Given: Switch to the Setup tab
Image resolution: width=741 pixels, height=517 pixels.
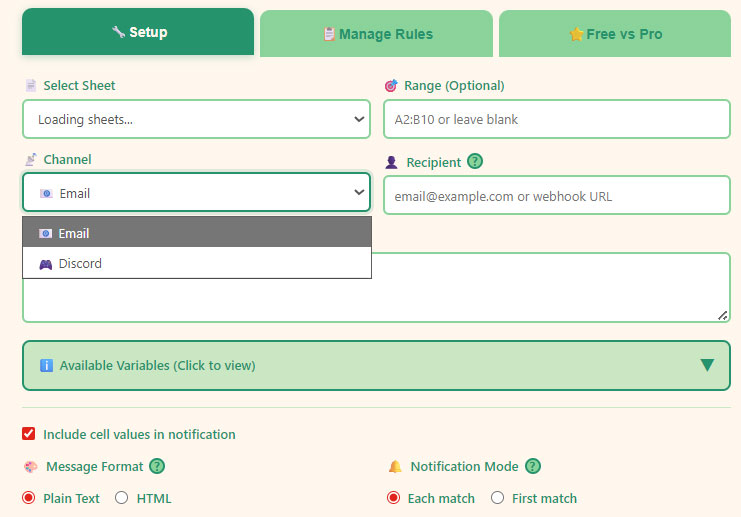Looking at the screenshot, I should (x=138, y=32).
